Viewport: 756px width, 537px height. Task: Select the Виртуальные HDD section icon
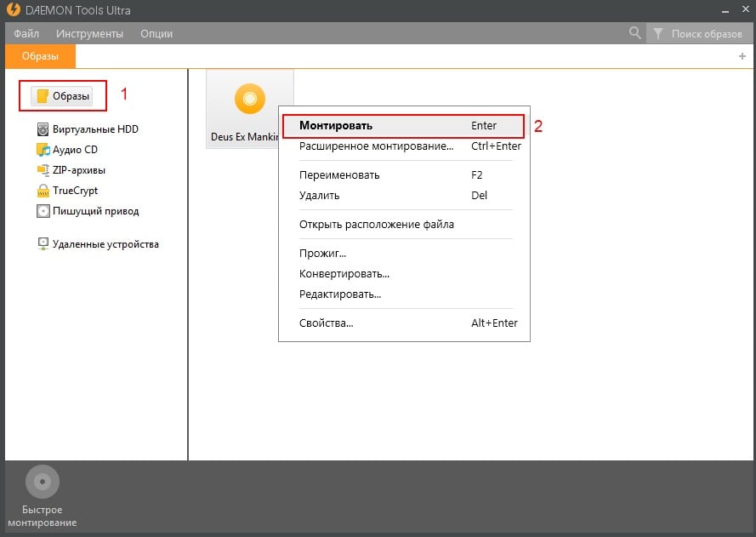pos(43,129)
